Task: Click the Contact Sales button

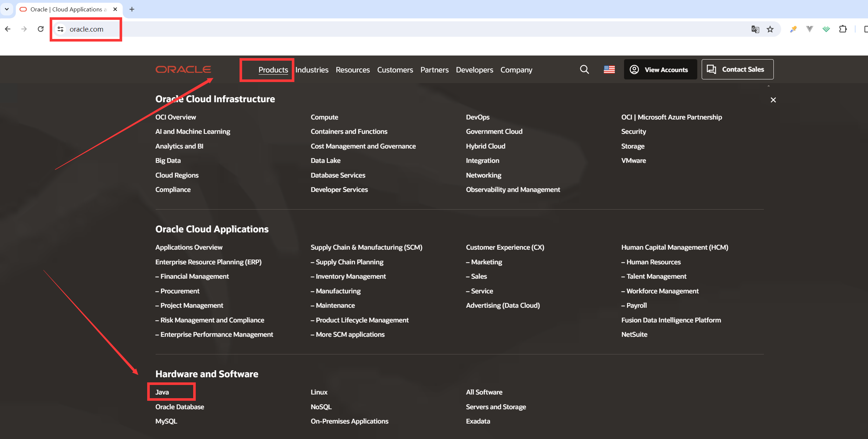Action: pos(736,69)
